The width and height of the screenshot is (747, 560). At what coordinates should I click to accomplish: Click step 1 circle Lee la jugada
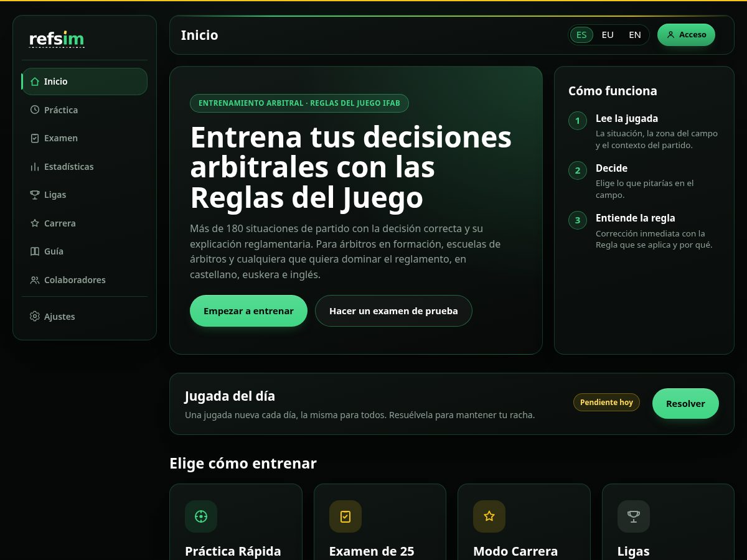578,121
